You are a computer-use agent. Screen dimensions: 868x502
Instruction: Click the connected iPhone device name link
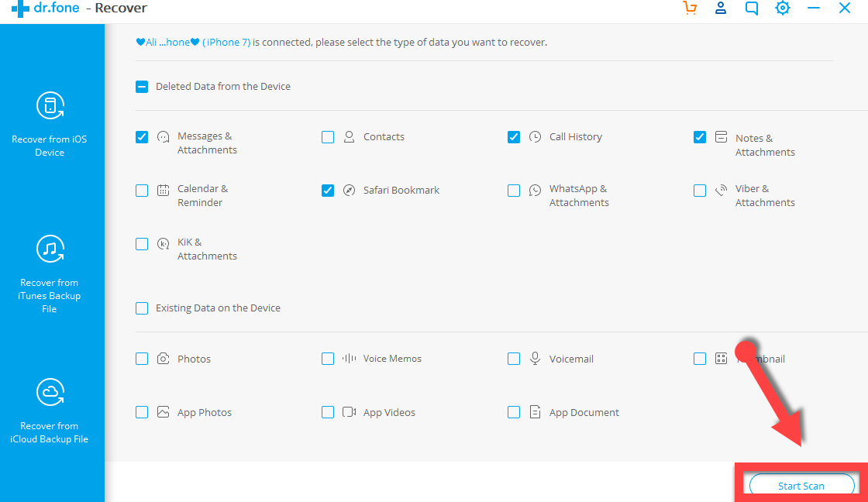[x=193, y=43]
